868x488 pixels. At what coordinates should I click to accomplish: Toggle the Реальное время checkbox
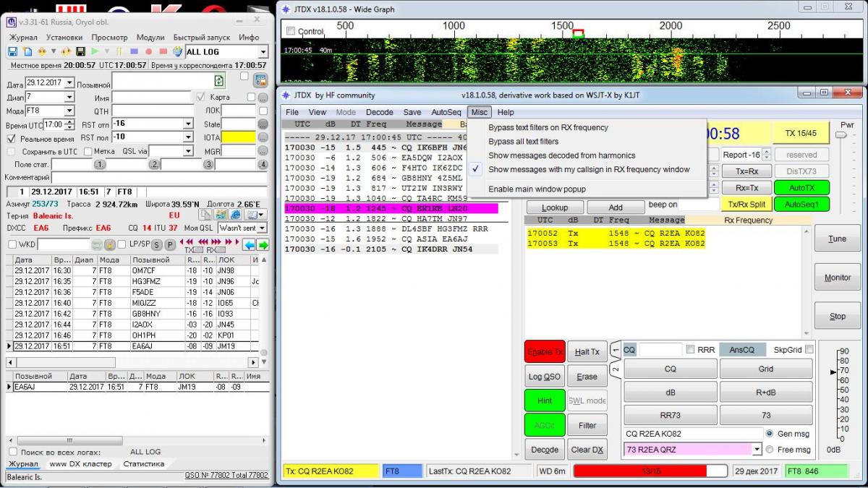pyautogui.click(x=12, y=138)
